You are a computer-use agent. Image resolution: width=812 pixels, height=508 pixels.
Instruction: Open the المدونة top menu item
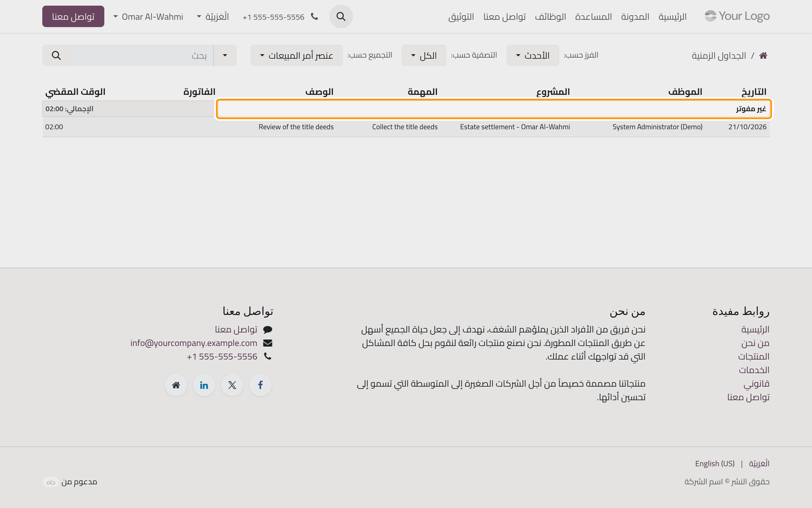635,17
